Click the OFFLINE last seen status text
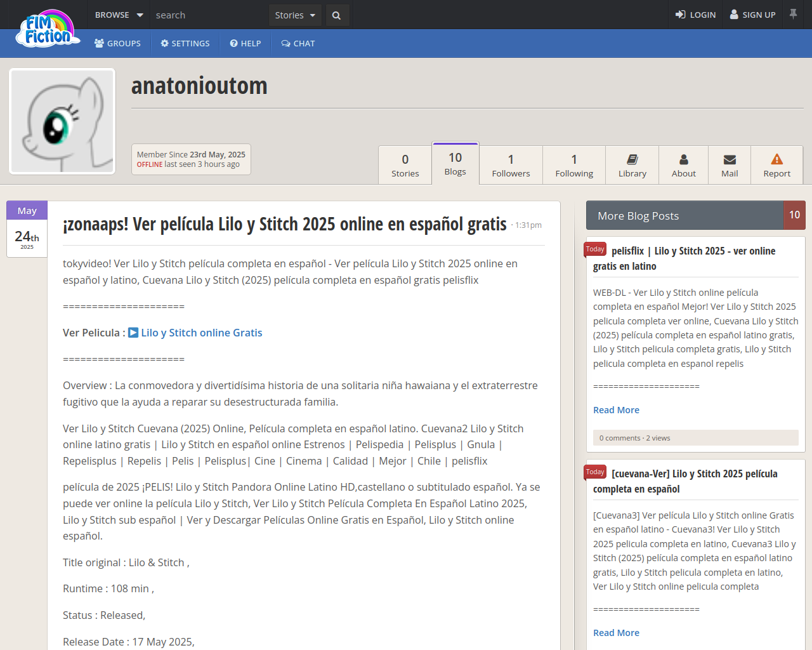The image size is (812, 650). pos(188,164)
